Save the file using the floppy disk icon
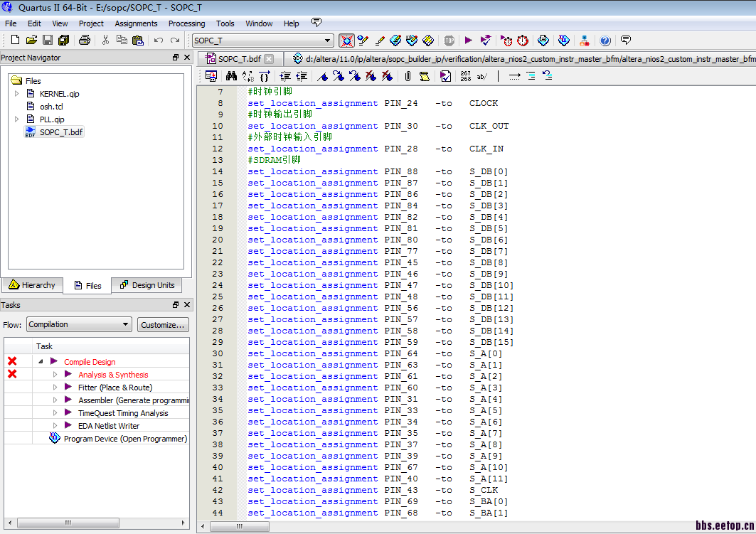This screenshot has width=756, height=534. pos(47,41)
